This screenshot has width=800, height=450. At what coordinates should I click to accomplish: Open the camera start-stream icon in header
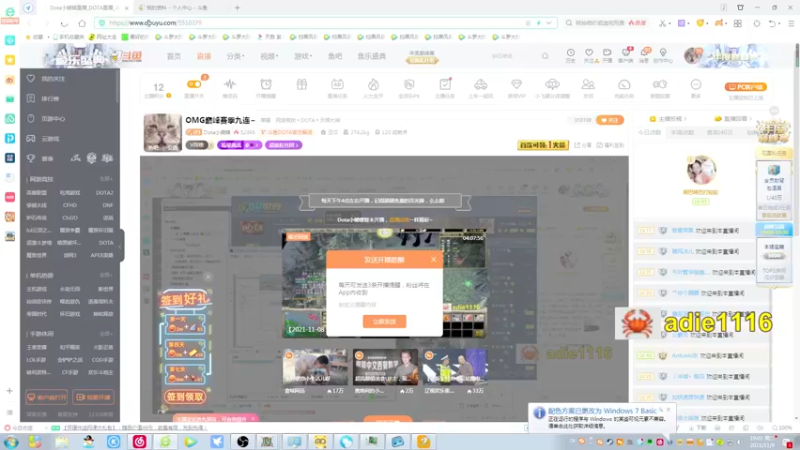pyautogui.click(x=607, y=53)
